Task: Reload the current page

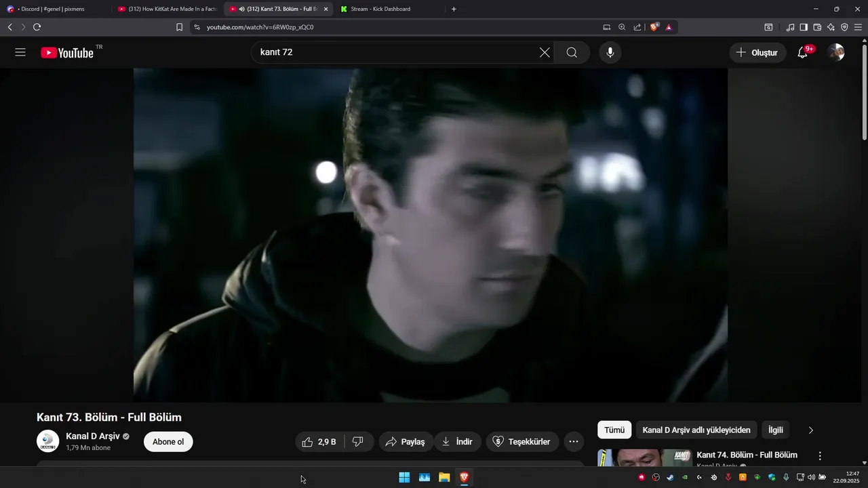Action: coord(37,27)
